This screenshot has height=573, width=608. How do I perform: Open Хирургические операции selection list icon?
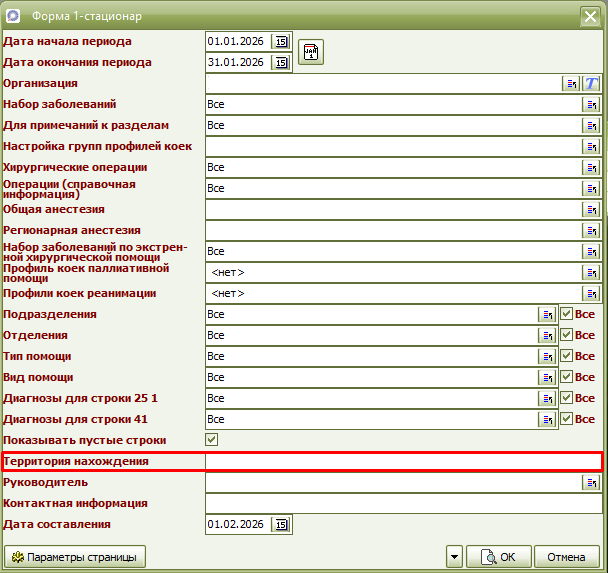coord(591,168)
